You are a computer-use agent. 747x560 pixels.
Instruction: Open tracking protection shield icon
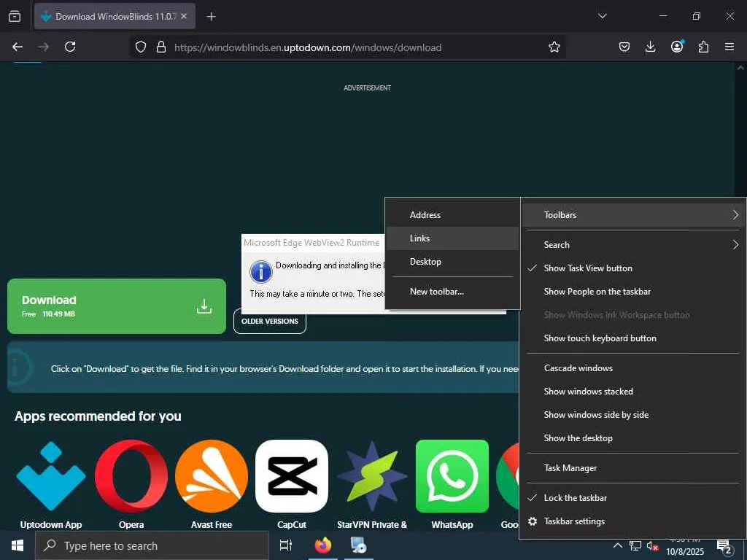point(141,47)
